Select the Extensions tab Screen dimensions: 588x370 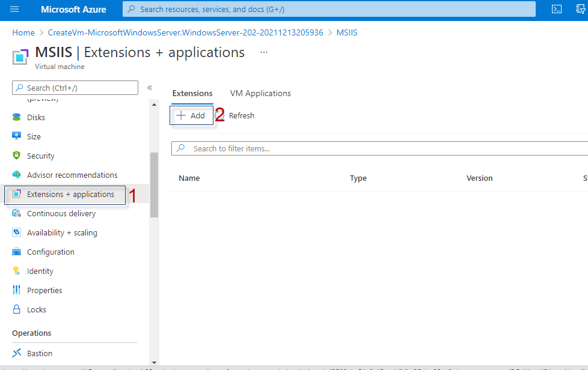pos(192,93)
